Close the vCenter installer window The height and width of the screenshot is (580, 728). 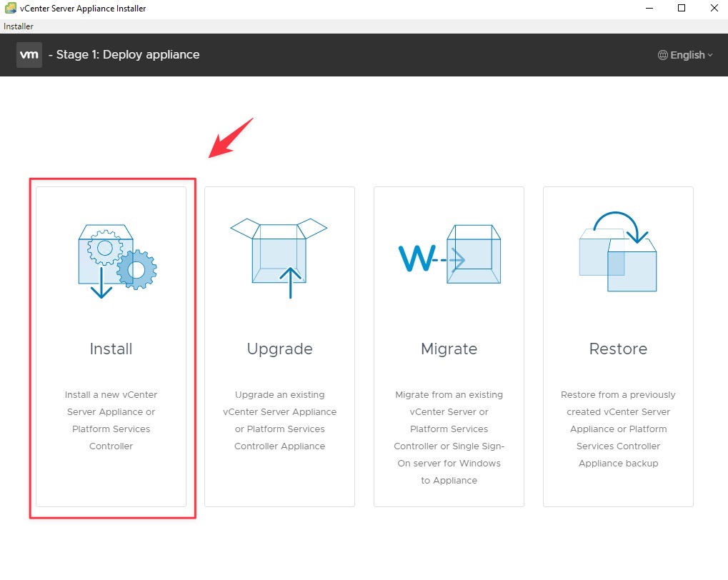(714, 9)
